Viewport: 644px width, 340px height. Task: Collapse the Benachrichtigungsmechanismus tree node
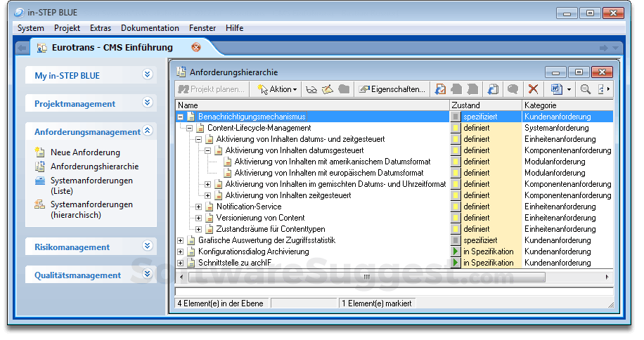[181, 117]
